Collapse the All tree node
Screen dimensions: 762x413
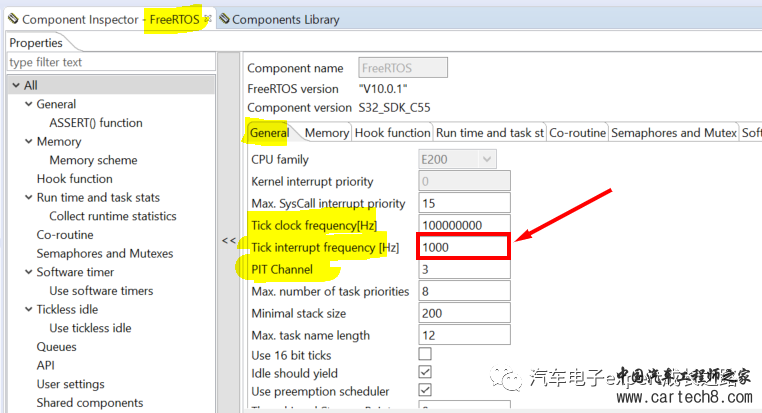point(16,86)
